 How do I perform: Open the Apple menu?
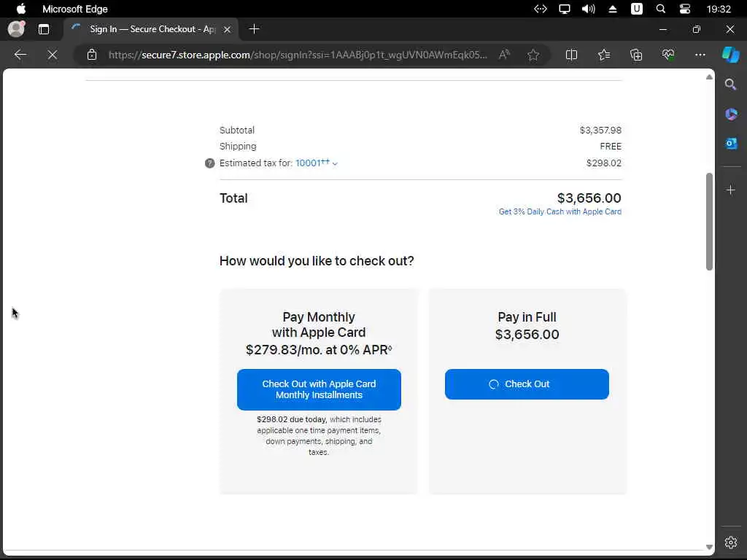coord(21,9)
